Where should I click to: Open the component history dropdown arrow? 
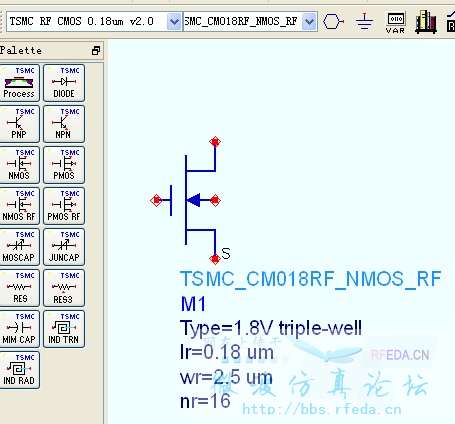coord(310,22)
